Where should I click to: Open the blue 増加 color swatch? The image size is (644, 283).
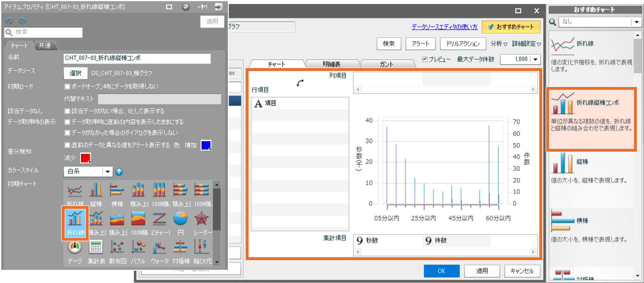click(x=206, y=145)
